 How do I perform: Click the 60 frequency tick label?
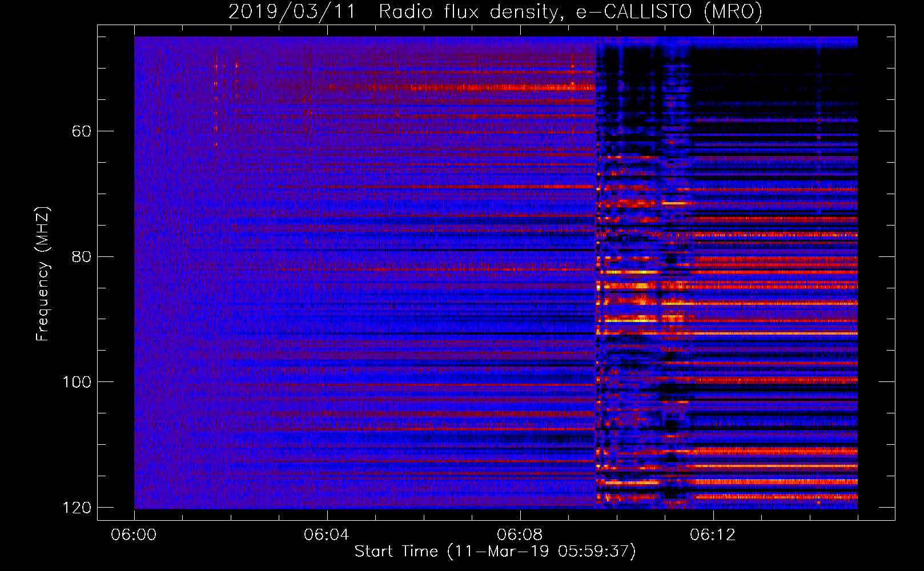click(81, 132)
